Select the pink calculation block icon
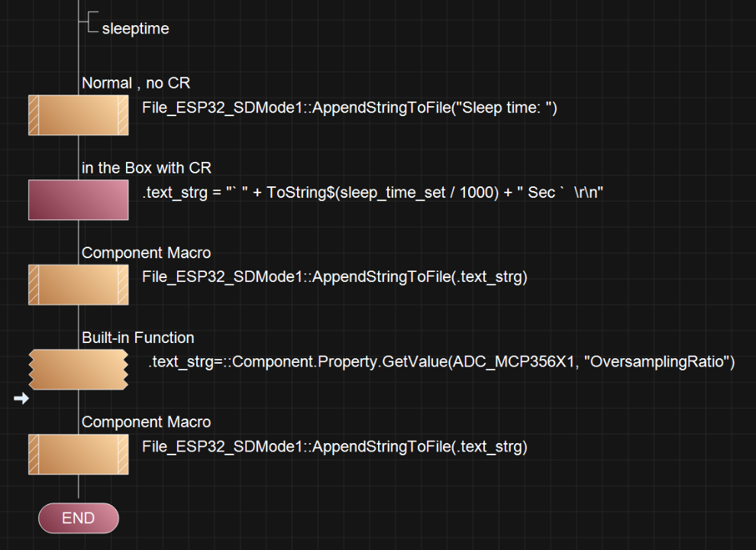This screenshot has height=550, width=756. point(79,199)
